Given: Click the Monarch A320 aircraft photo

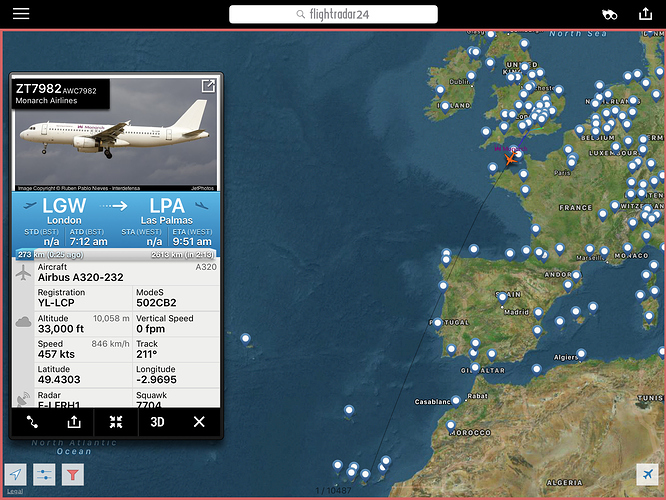Looking at the screenshot, I should [116, 134].
